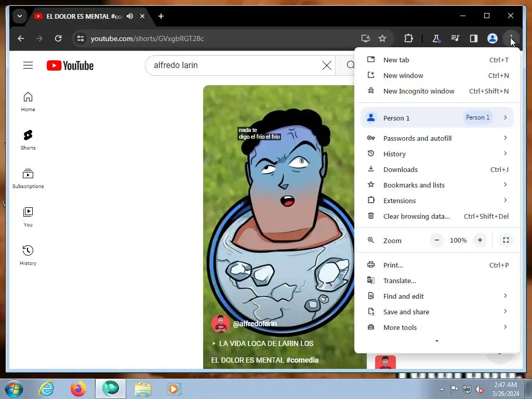Viewport: 532px width, 399px height.
Task: Open History in the YouTube sidebar
Action: pos(28,255)
